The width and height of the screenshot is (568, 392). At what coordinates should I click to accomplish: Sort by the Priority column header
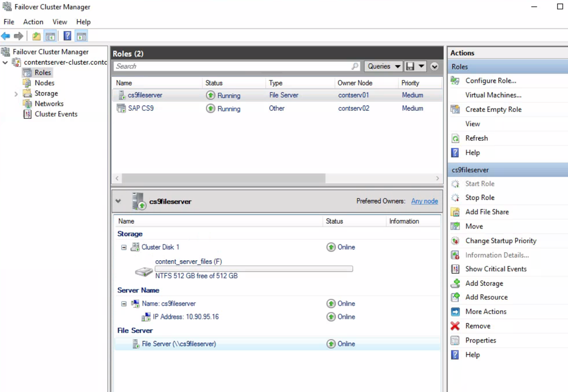(420, 83)
